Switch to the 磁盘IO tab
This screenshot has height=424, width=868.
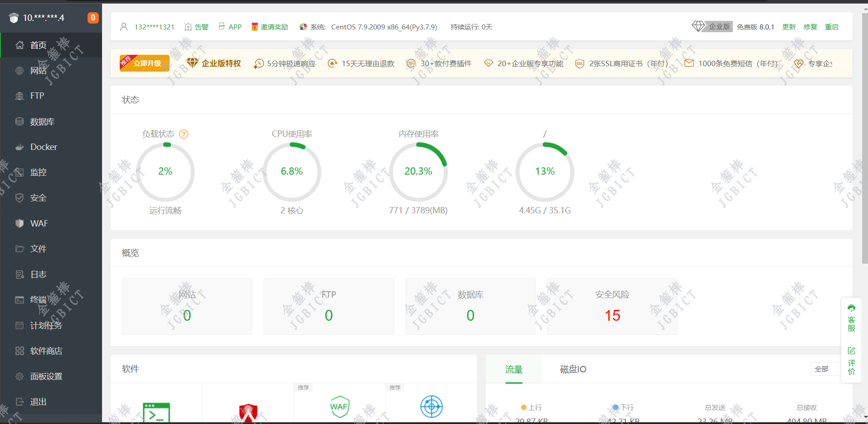[573, 369]
